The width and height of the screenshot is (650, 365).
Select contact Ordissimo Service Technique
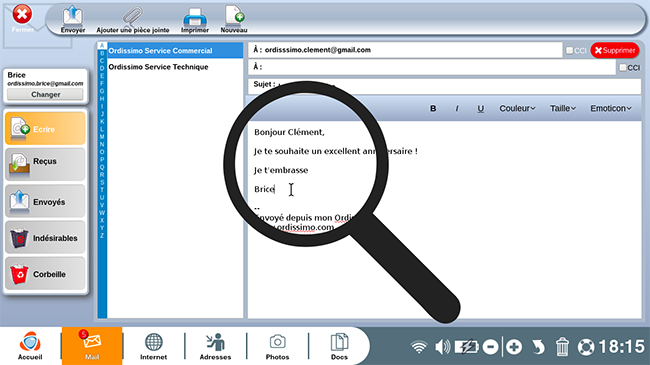[x=175, y=67]
